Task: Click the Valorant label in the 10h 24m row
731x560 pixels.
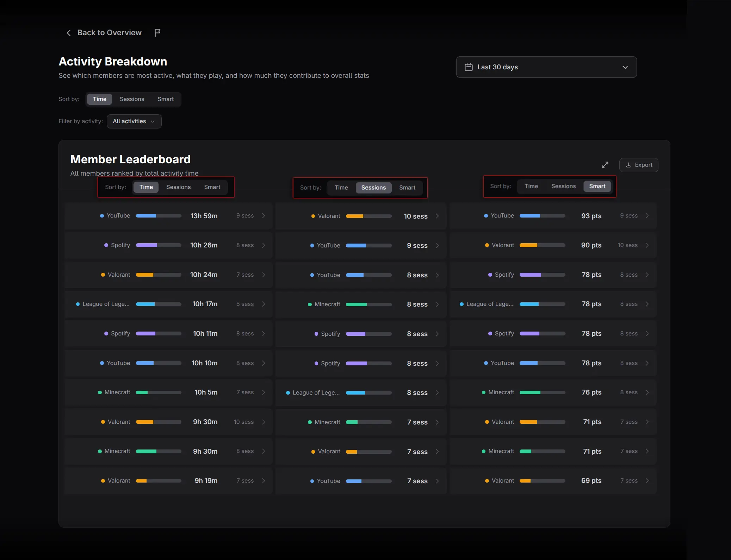Action: click(119, 275)
